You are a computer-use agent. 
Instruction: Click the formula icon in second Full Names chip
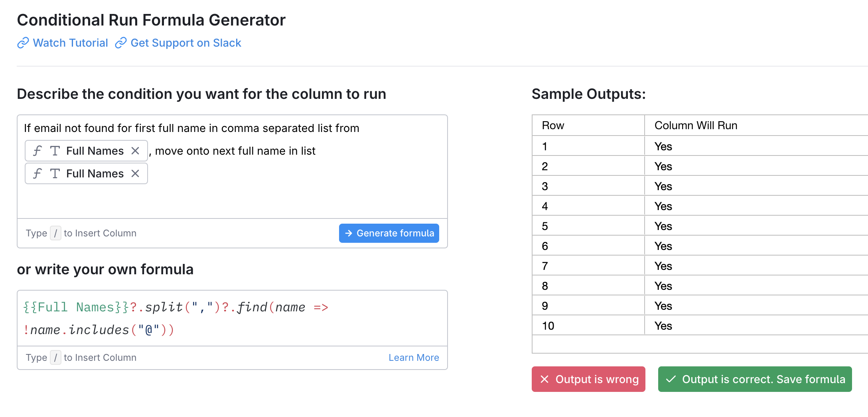[37, 173]
